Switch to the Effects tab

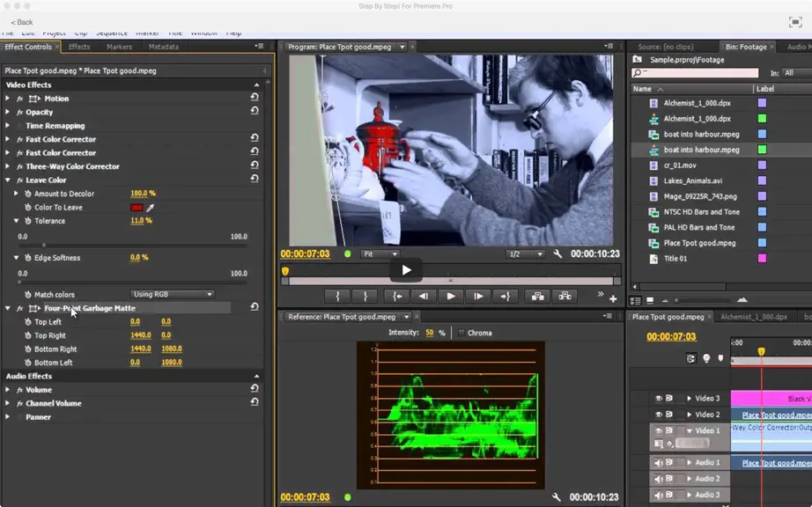click(79, 47)
